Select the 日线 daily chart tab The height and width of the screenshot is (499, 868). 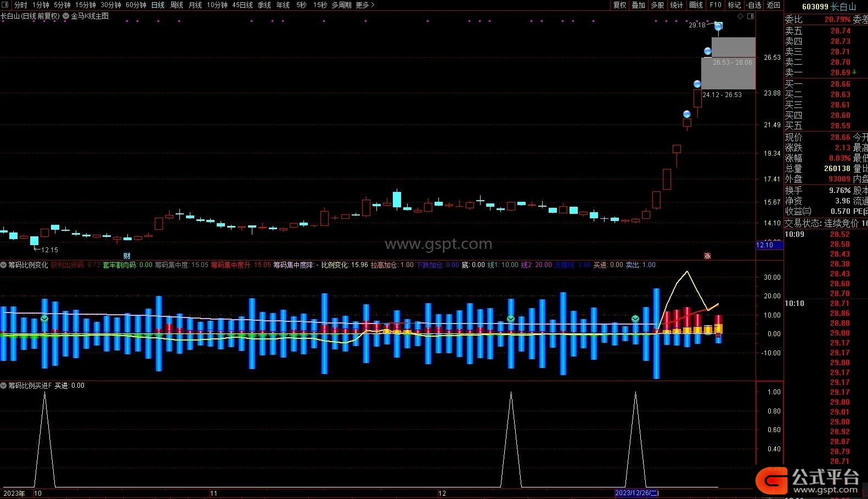pos(158,5)
